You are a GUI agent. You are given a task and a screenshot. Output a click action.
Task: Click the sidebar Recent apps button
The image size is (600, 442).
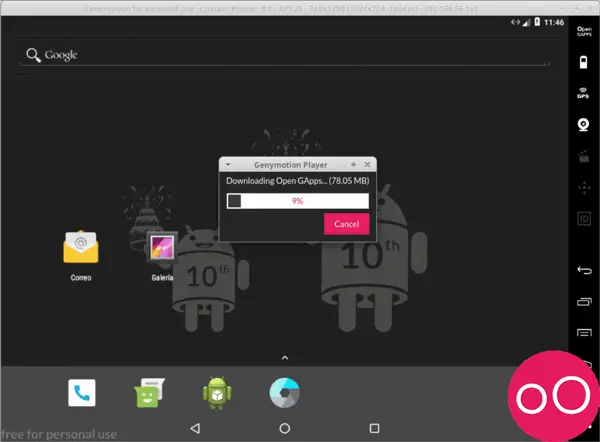click(x=584, y=302)
